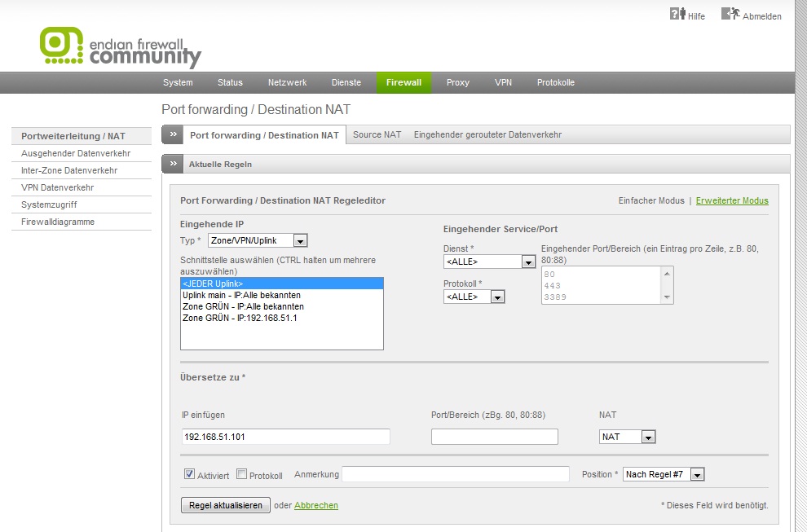
Task: Click the Anmerkung remark field
Action: 456,474
